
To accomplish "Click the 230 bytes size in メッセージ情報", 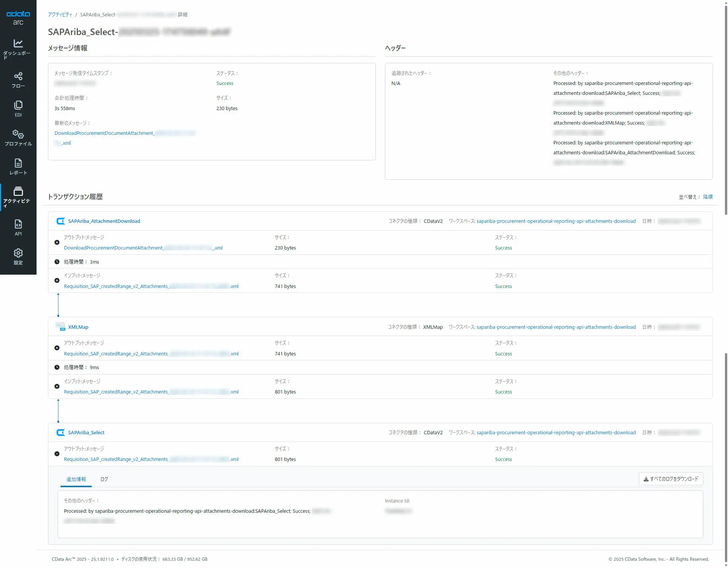I will (x=227, y=109).
